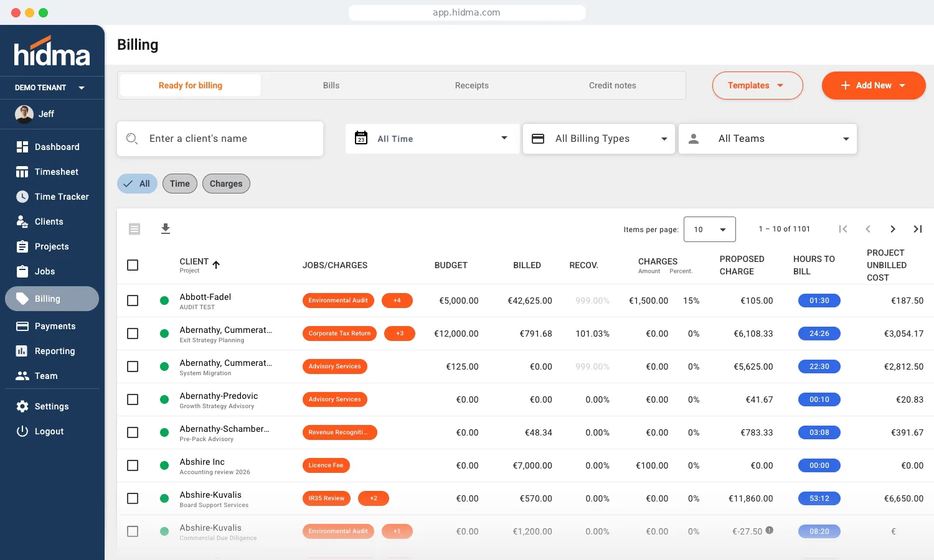Check the Abshire Inc row checkbox
The image size is (934, 560).
pyautogui.click(x=133, y=465)
